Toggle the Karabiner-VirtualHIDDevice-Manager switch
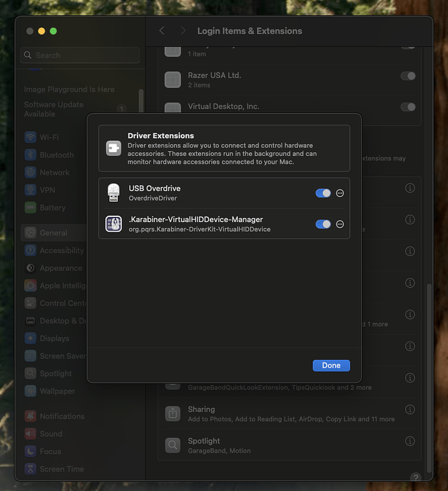The image size is (448, 491). [323, 224]
